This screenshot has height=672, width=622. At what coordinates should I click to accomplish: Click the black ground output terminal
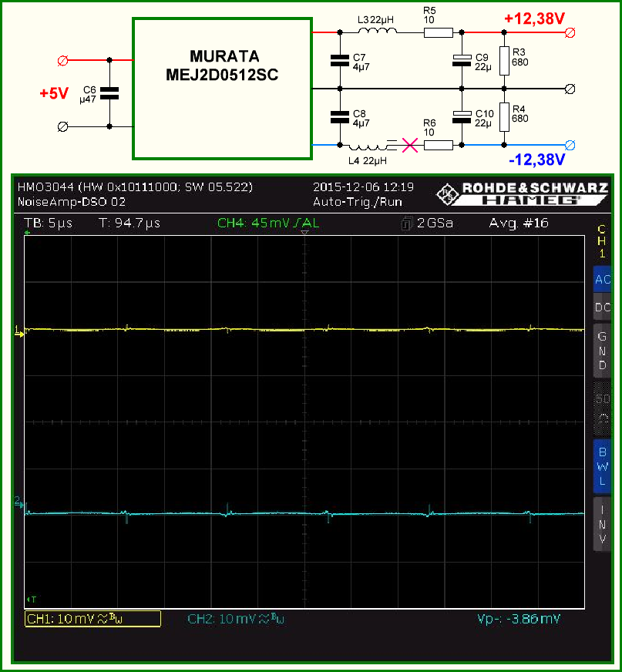point(570,89)
